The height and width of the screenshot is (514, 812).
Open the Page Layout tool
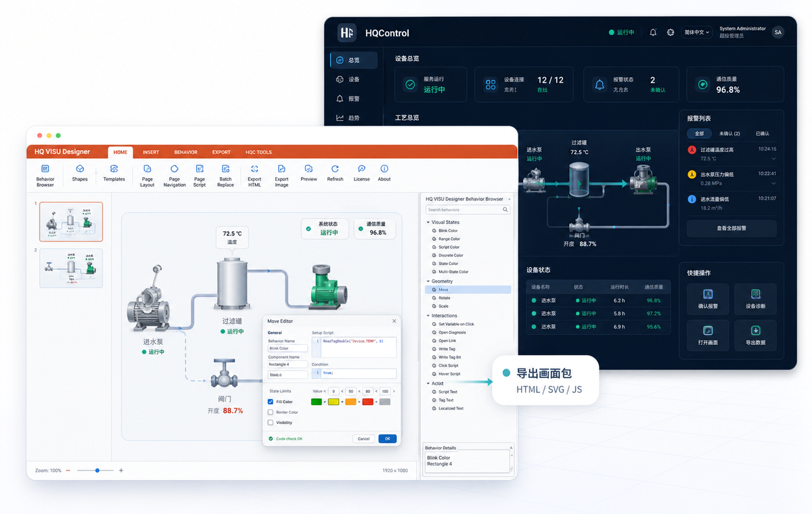coord(147,168)
